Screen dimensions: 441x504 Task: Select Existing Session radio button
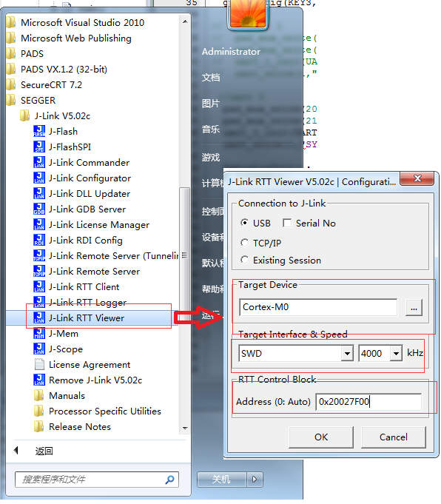coord(244,260)
